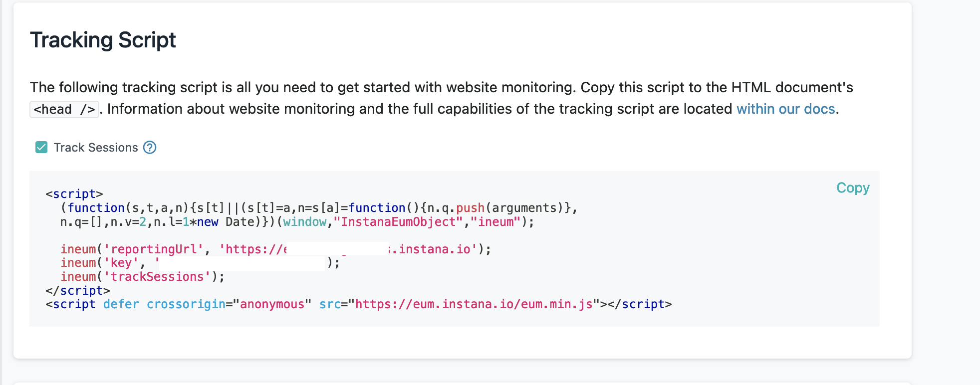The height and width of the screenshot is (385, 980).
Task: Click the eum.min.js URL in script
Action: (474, 304)
